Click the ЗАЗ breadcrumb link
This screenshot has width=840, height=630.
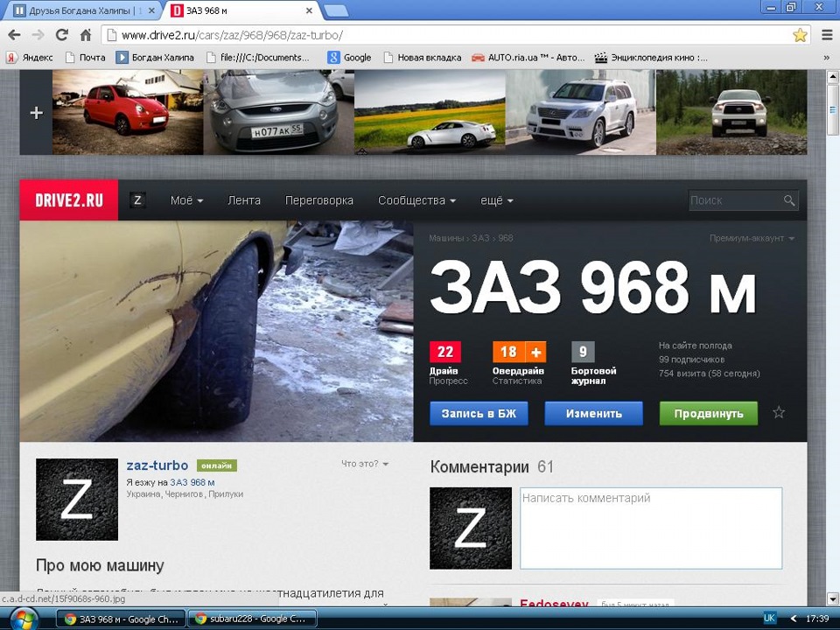click(480, 238)
